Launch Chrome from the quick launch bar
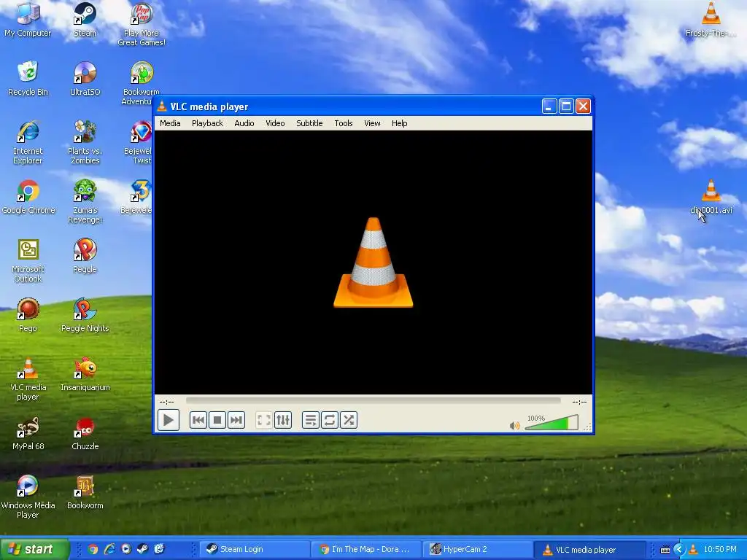The height and width of the screenshot is (560, 747). (x=93, y=549)
